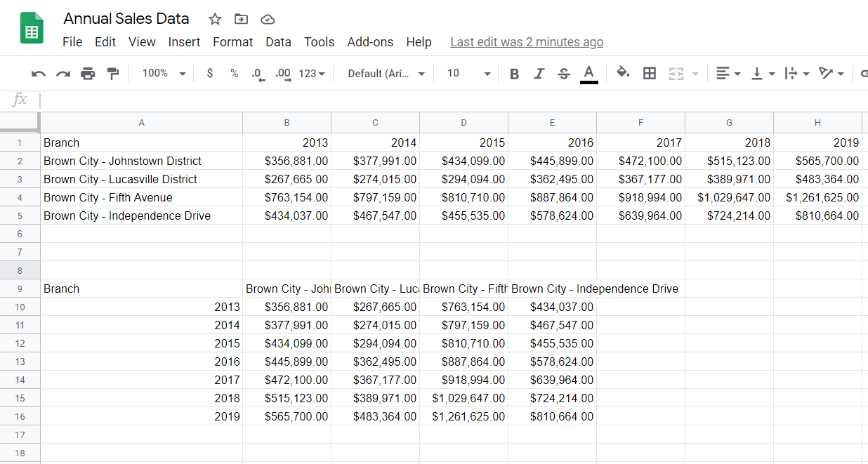Select column A header
The image size is (868, 464).
(x=141, y=123)
